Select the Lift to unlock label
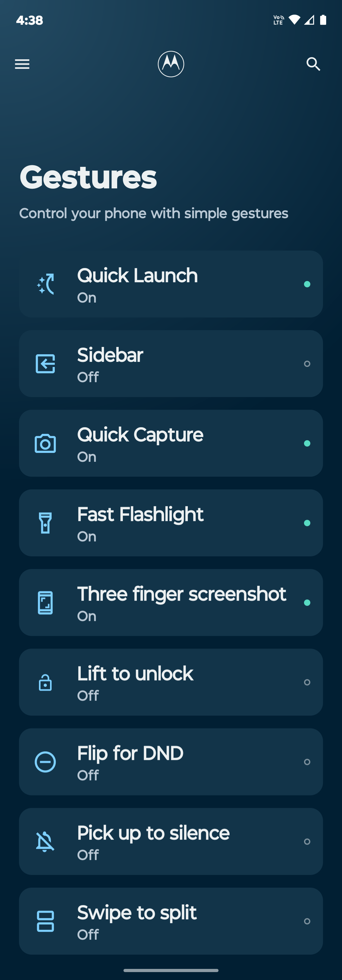342x980 pixels. coord(135,673)
